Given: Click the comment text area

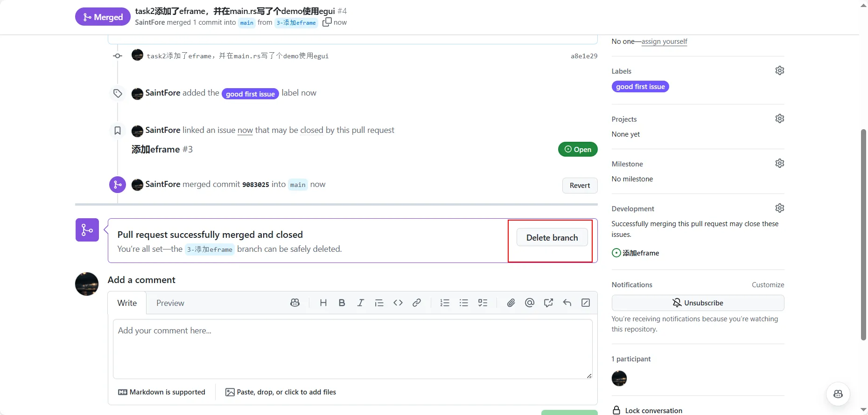Looking at the screenshot, I should pyautogui.click(x=352, y=349).
